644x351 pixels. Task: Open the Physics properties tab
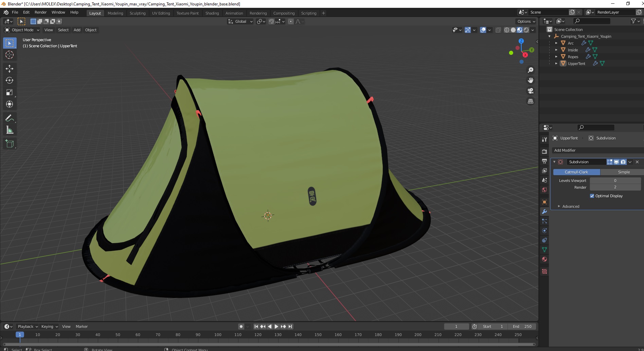click(x=544, y=231)
